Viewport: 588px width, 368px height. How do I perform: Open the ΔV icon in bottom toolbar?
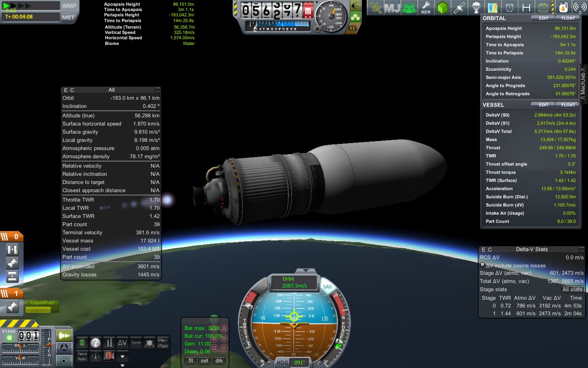[122, 343]
